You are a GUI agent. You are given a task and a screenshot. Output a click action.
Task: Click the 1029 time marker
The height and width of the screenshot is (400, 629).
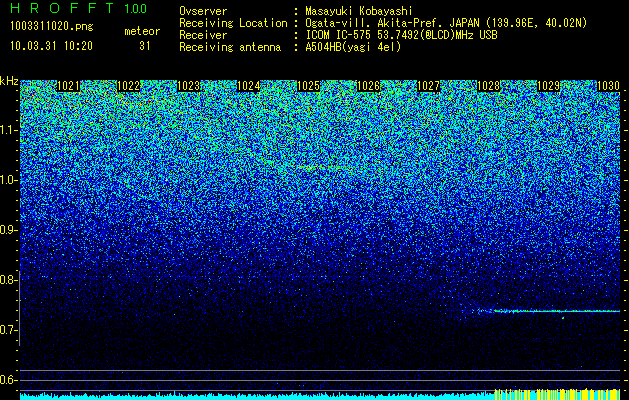[548, 86]
